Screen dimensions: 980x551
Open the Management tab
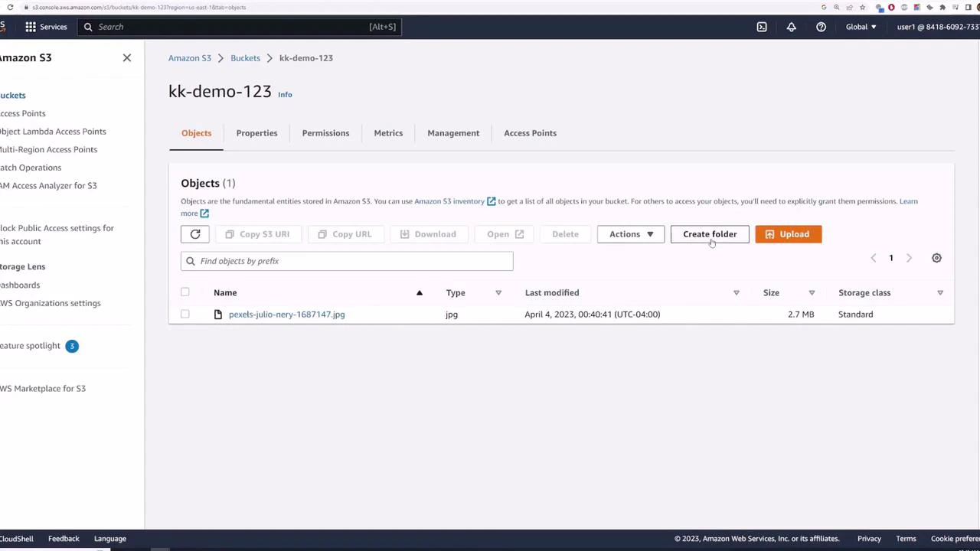pos(452,132)
